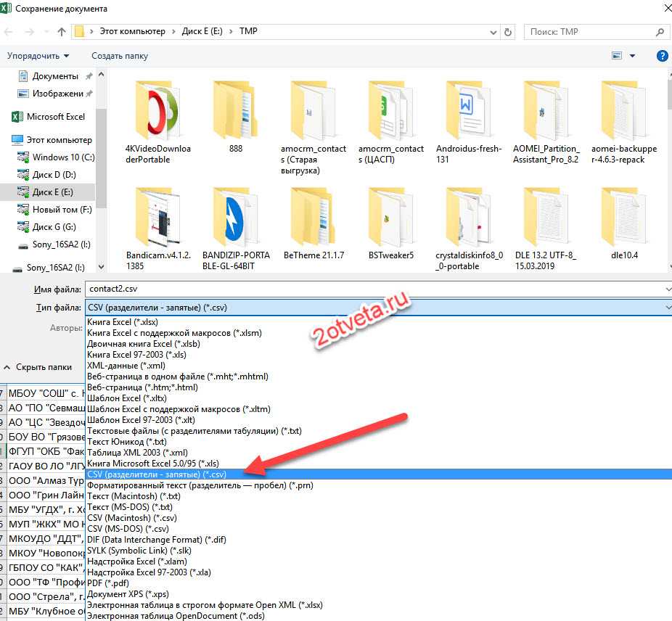Choose Документ XPS (*.xps) type

coord(379,594)
